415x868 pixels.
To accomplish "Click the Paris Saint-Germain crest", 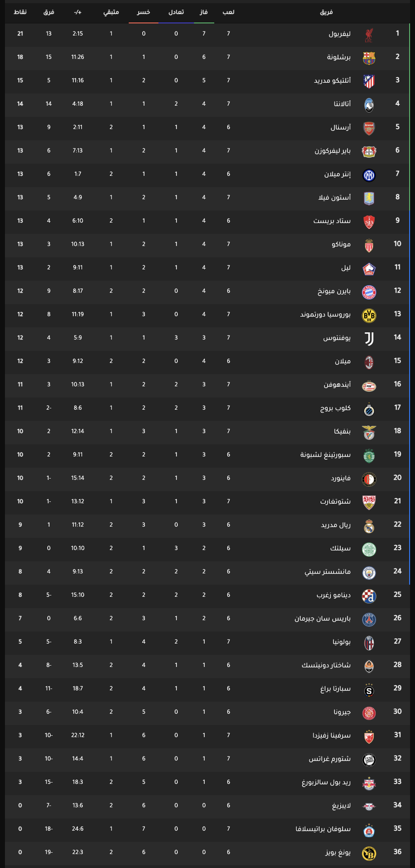I will (x=369, y=619).
